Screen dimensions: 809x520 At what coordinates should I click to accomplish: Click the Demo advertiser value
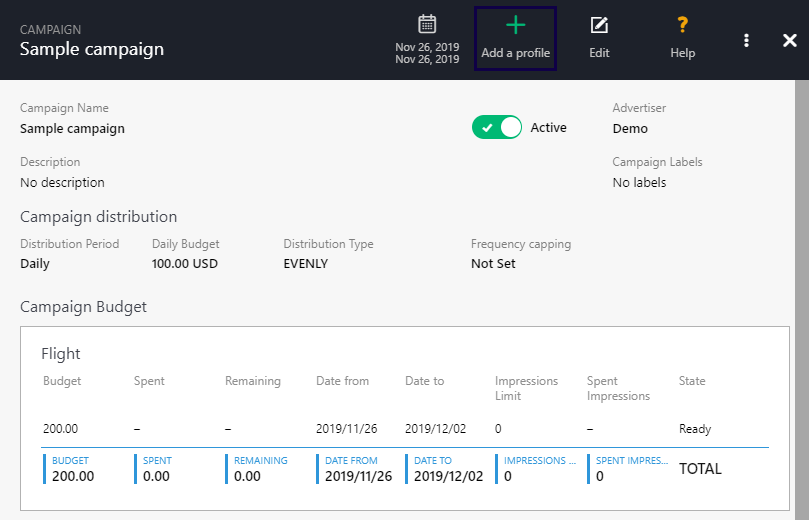630,128
